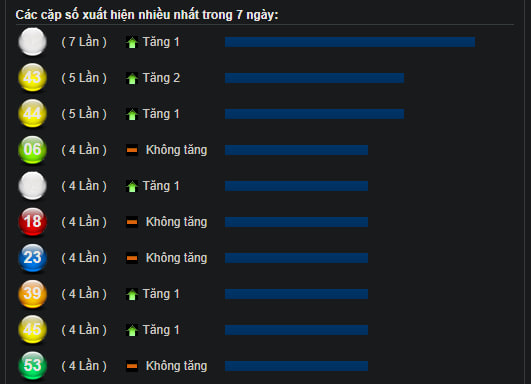Select the yellow ball numbered 44
The width and height of the screenshot is (531, 384).
coord(33,113)
